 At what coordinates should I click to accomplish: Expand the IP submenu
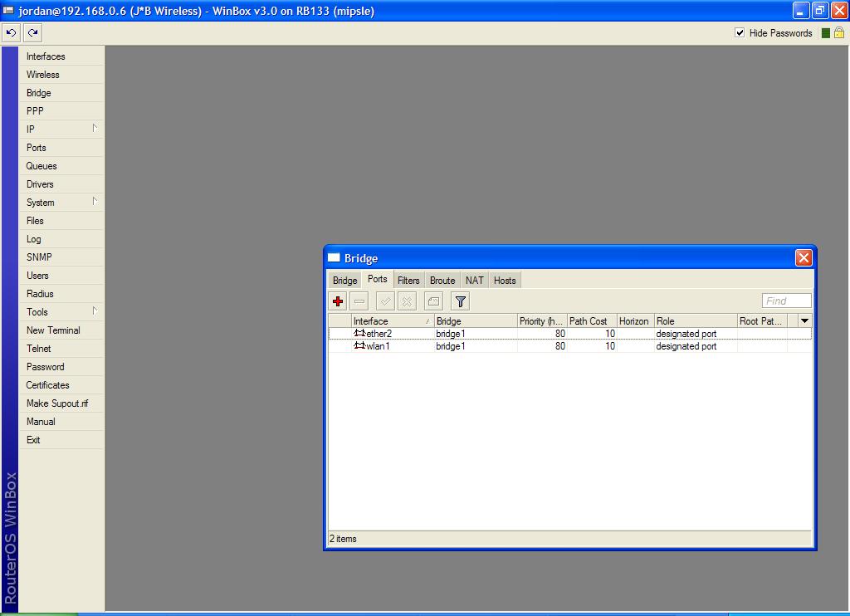(95, 129)
